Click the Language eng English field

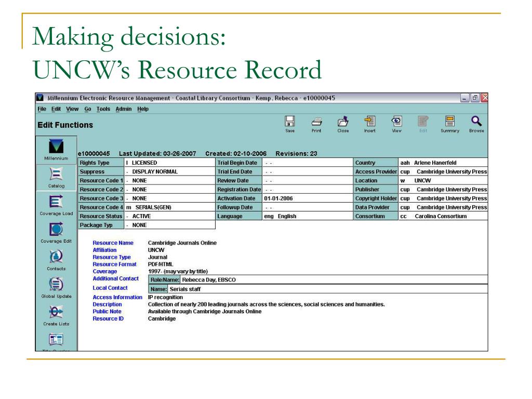point(308,216)
